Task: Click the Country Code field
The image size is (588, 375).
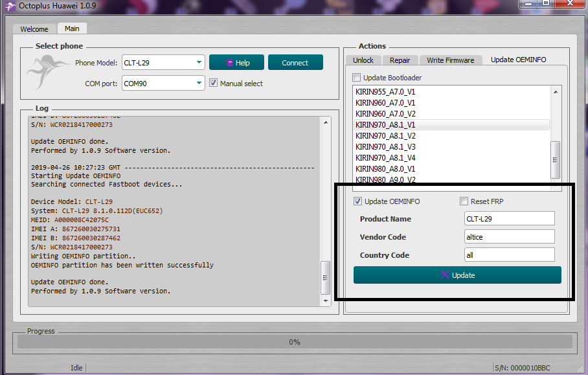Action: tap(509, 255)
